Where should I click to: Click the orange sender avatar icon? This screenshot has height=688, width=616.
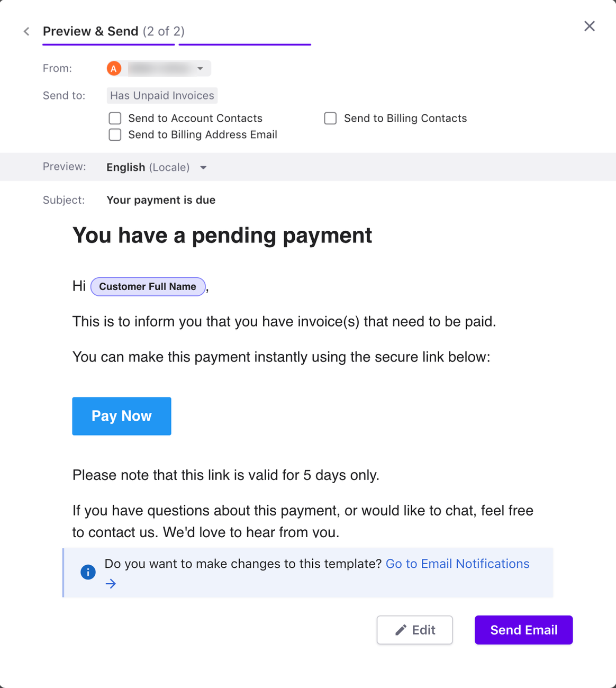(x=114, y=68)
